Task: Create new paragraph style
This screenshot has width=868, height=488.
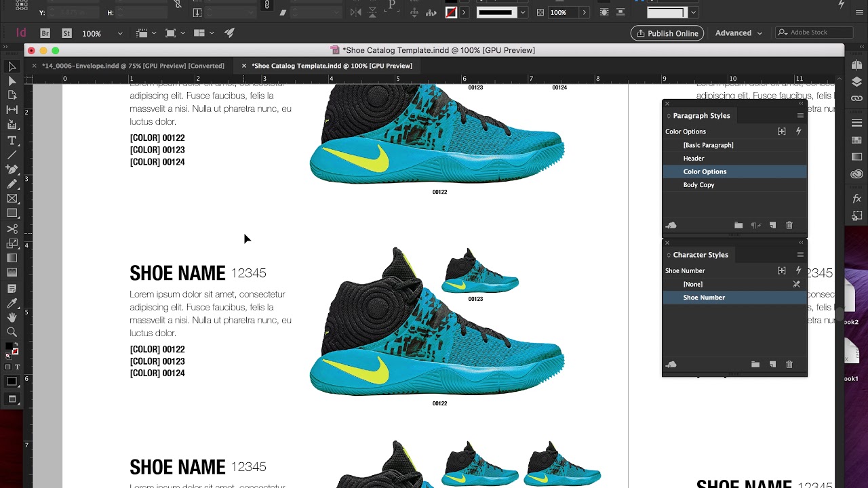Action: [772, 225]
